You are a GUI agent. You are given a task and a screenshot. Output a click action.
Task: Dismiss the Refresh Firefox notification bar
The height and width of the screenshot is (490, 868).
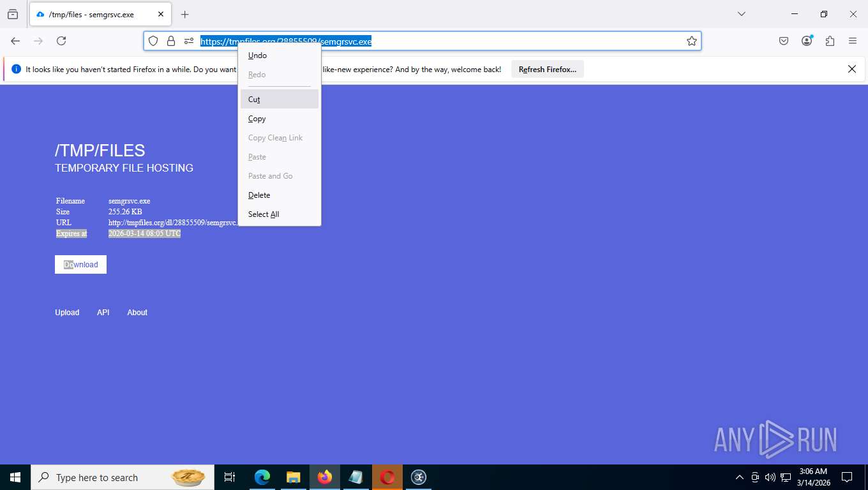[x=851, y=69]
